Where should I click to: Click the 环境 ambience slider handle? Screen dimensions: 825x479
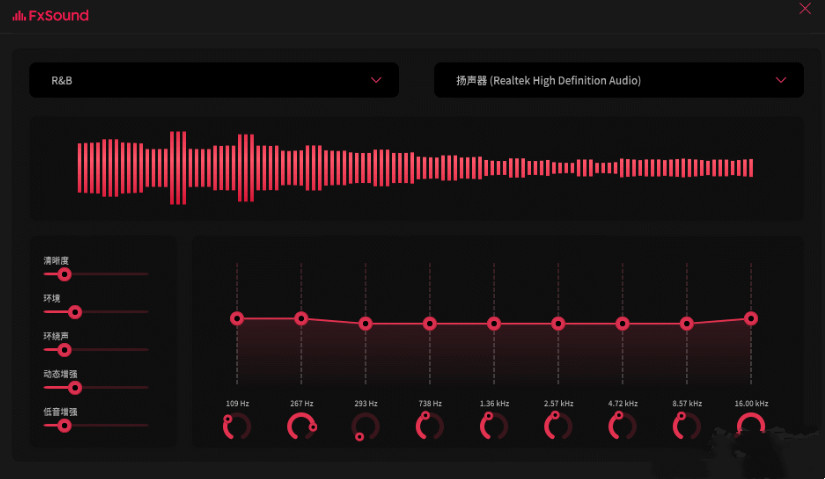[x=74, y=311]
